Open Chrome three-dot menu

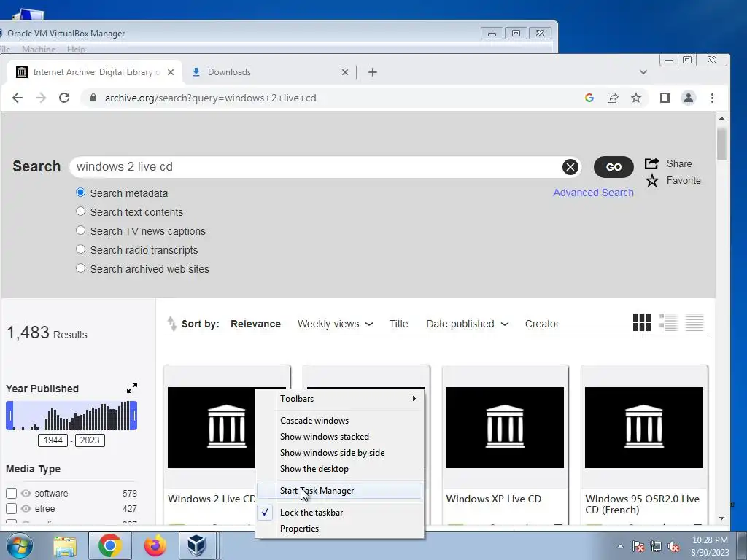click(x=712, y=98)
